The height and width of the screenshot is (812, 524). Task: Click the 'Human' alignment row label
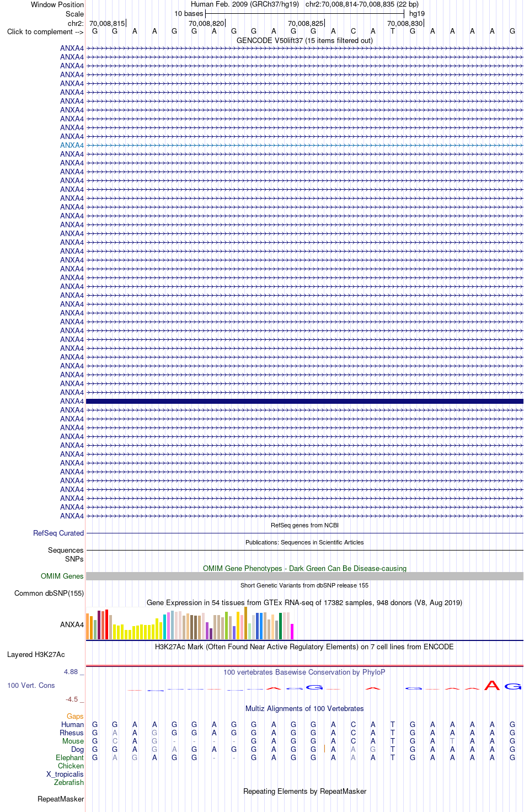(x=72, y=724)
